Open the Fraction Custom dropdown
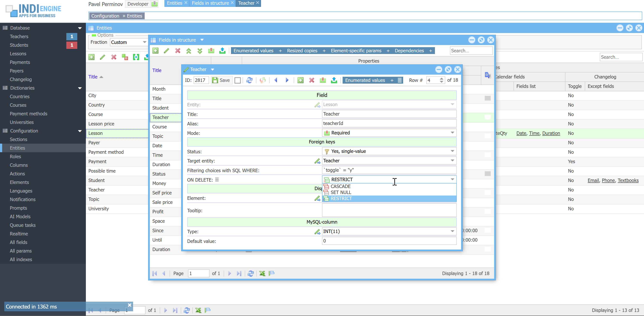Screen dimensions: 644x316 point(144,42)
